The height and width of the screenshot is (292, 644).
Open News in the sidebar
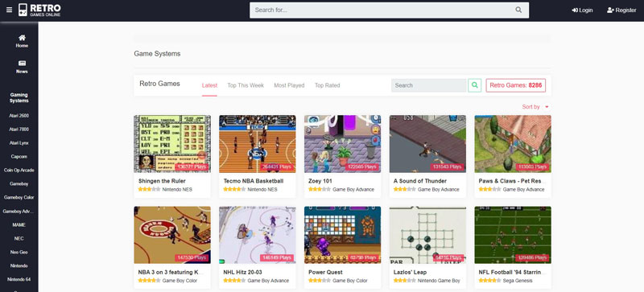22,67
